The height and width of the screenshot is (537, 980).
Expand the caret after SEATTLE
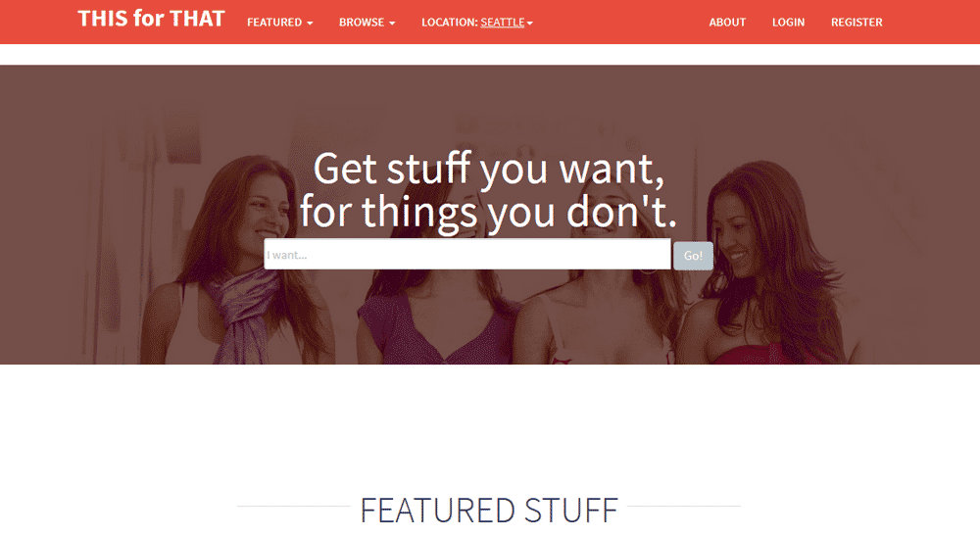coord(530,24)
